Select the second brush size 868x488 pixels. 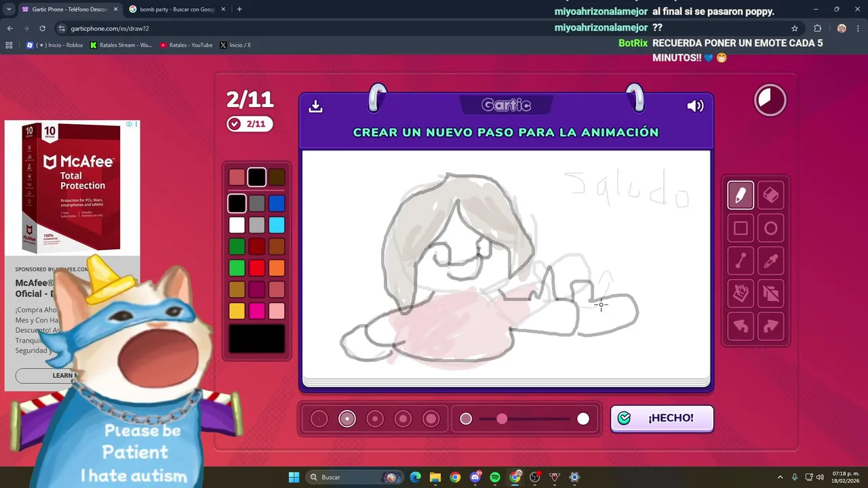[x=347, y=419]
